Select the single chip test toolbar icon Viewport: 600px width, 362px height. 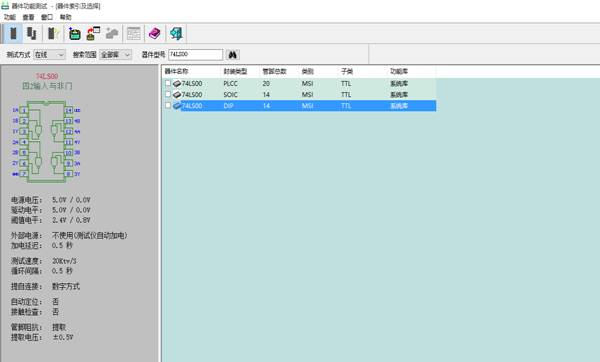(x=13, y=34)
